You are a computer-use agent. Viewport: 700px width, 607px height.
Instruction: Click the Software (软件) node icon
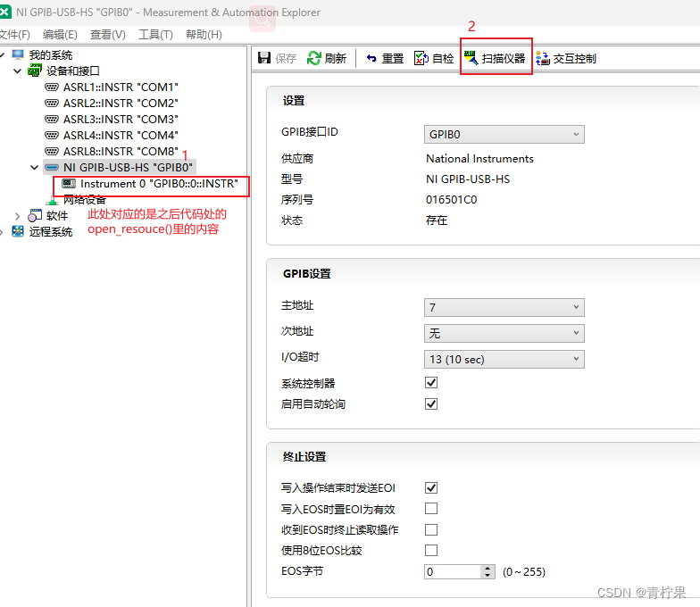35,216
